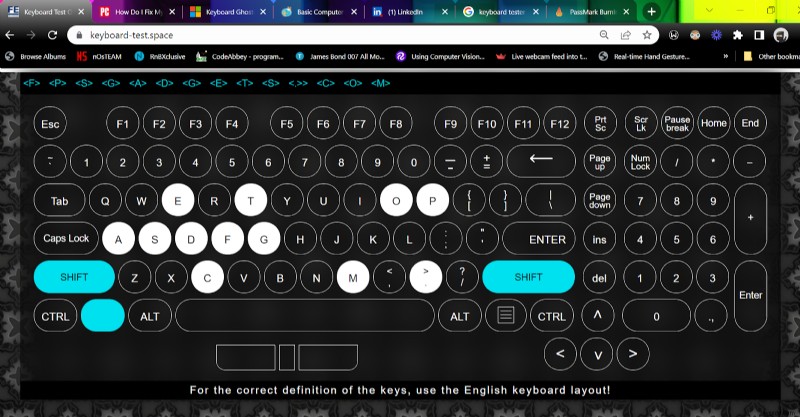Reload the keyboard-test.space page
This screenshot has width=800, height=417.
pyautogui.click(x=52, y=35)
